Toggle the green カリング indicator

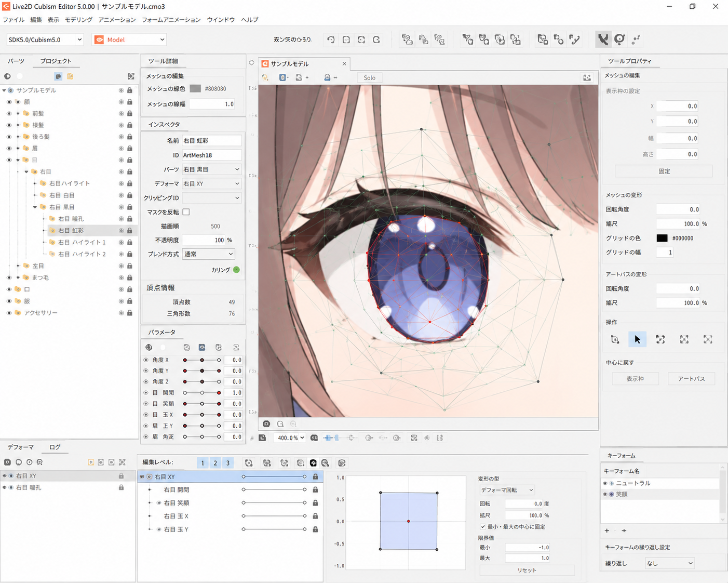(236, 270)
